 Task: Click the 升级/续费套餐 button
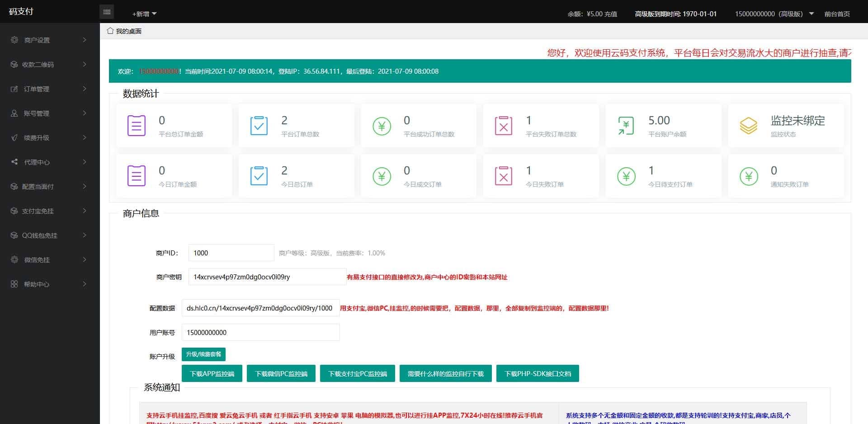[203, 354]
